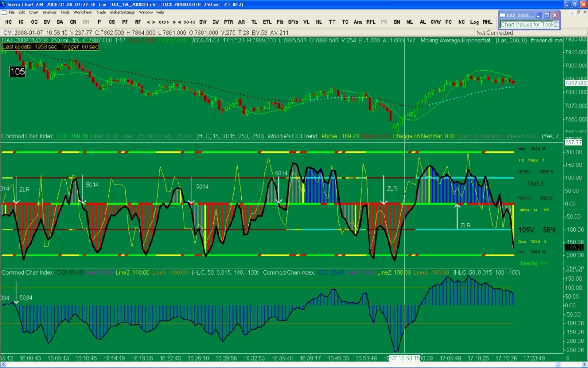Click the 'Chart Values for Tool' field

tap(527, 25)
